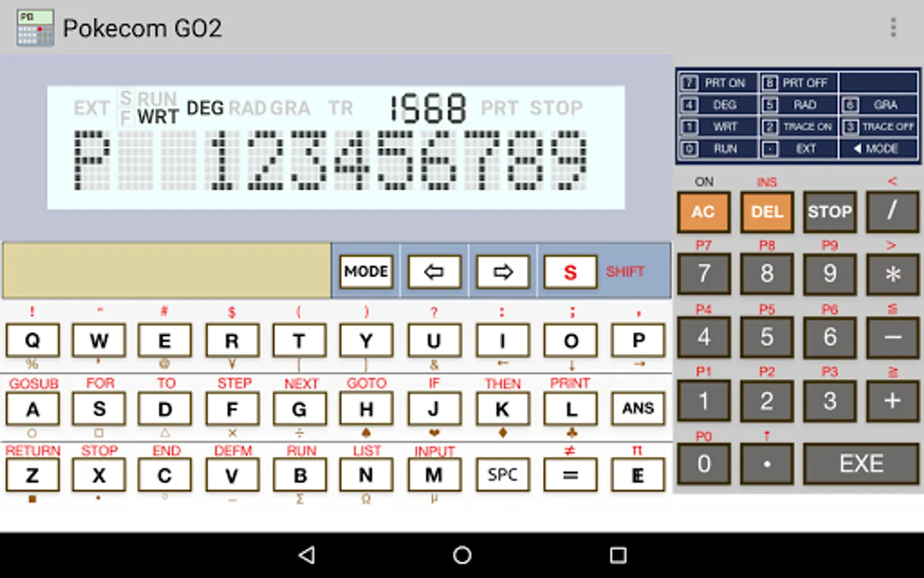Tap the K key labeled THEN
Screen dimensions: 924x578
502,408
